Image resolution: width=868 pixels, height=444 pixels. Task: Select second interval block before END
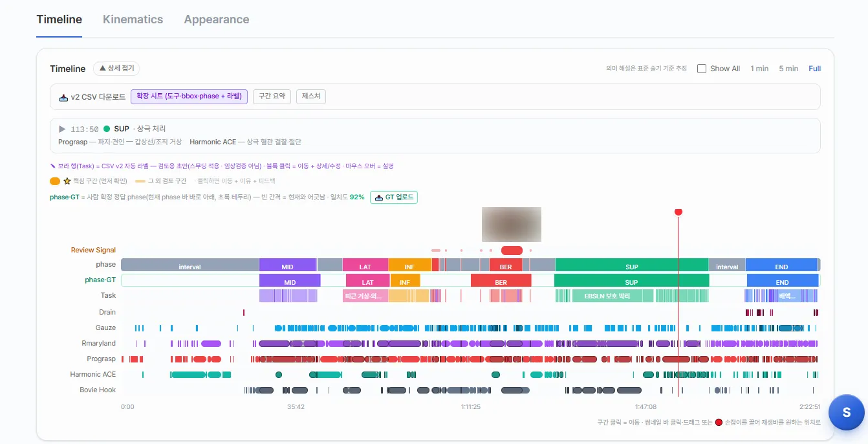pos(727,265)
